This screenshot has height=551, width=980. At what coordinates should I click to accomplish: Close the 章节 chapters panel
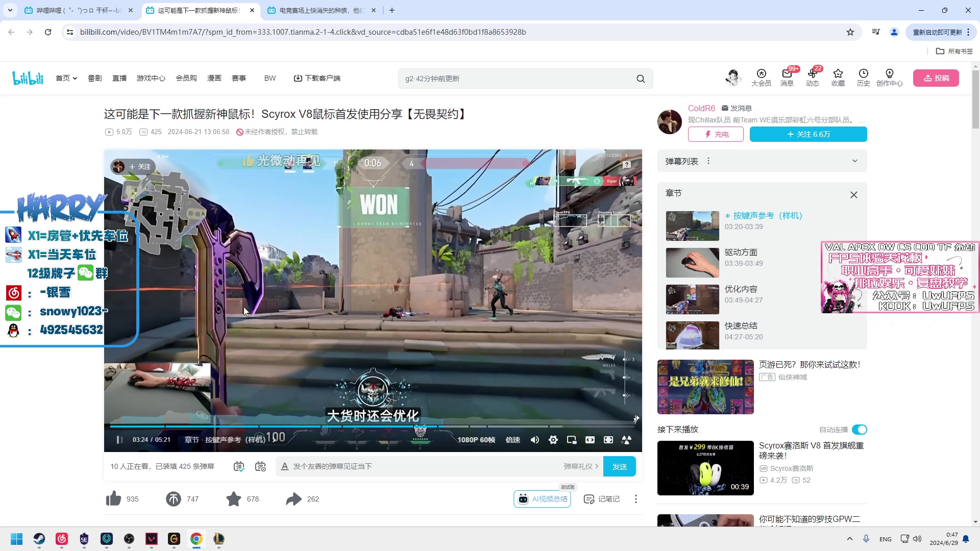[854, 195]
